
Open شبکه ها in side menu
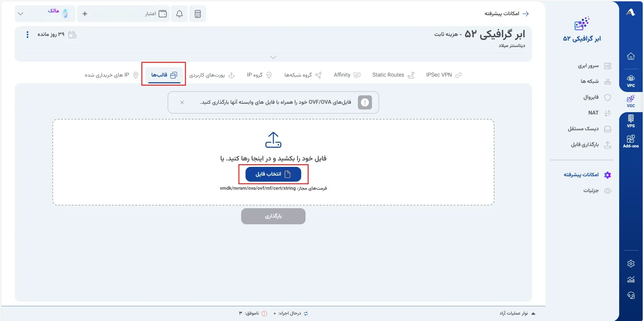click(596, 81)
